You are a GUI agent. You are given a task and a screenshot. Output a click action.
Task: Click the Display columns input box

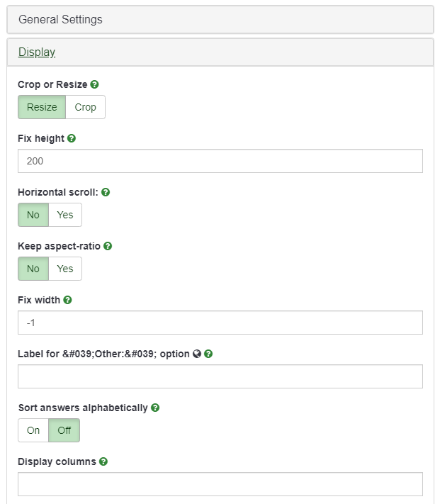point(220,484)
